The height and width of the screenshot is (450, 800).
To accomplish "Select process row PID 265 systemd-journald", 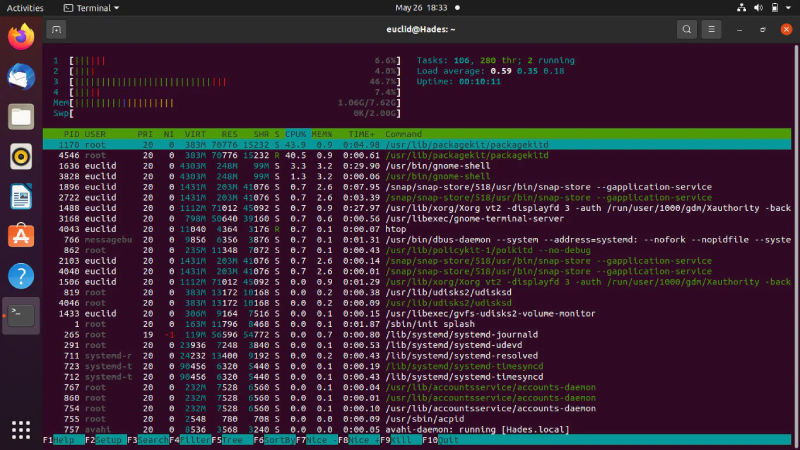I will (417, 335).
